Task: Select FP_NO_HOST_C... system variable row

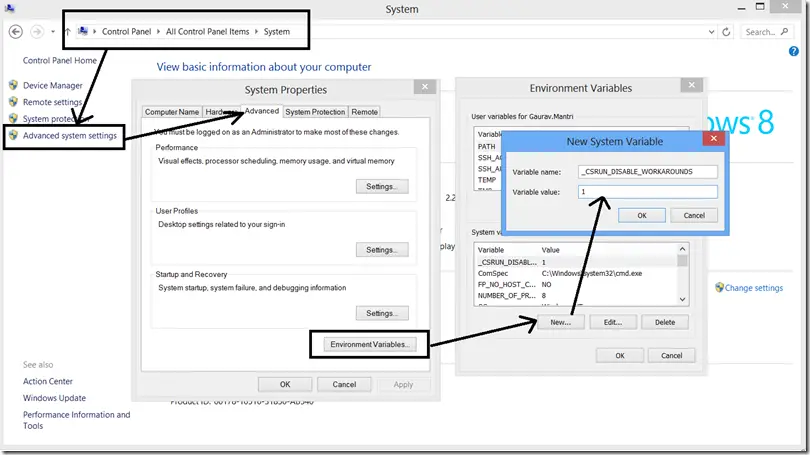Action: pos(576,285)
